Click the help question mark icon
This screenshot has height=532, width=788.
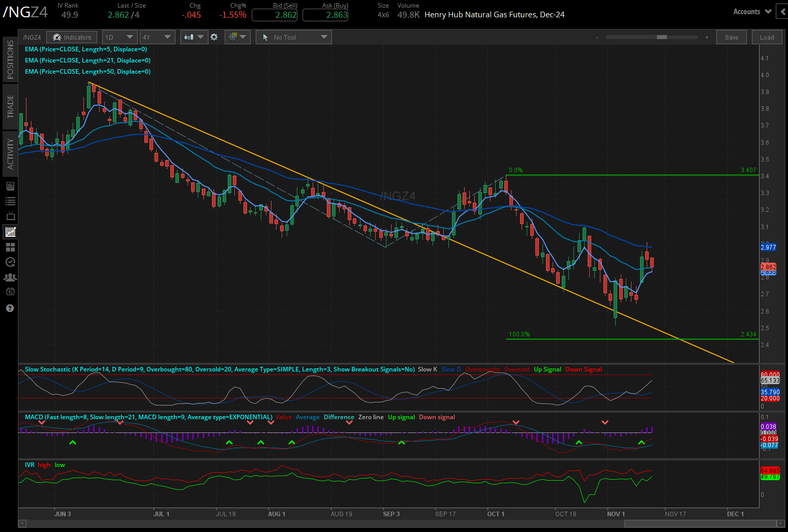10,308
